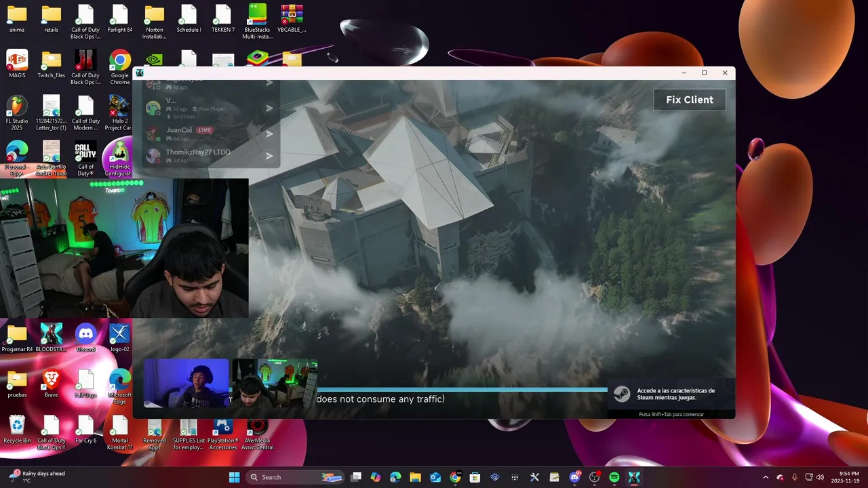Select the Halo 2 Project Cartographer icon
This screenshot has height=488, width=868.
pyautogui.click(x=119, y=113)
